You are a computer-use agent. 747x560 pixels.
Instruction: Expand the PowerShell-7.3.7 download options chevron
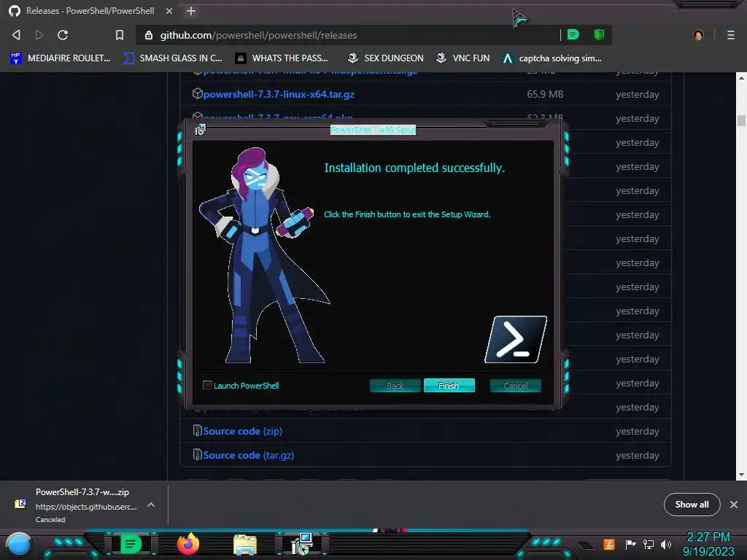(151, 505)
